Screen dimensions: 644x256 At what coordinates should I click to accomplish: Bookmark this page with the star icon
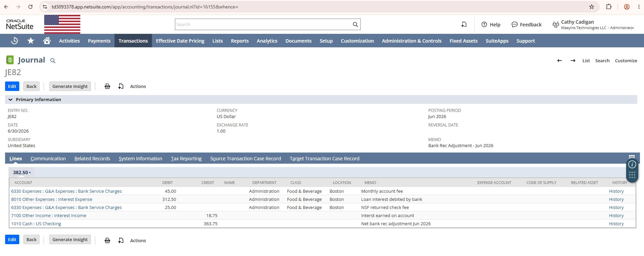[592, 7]
